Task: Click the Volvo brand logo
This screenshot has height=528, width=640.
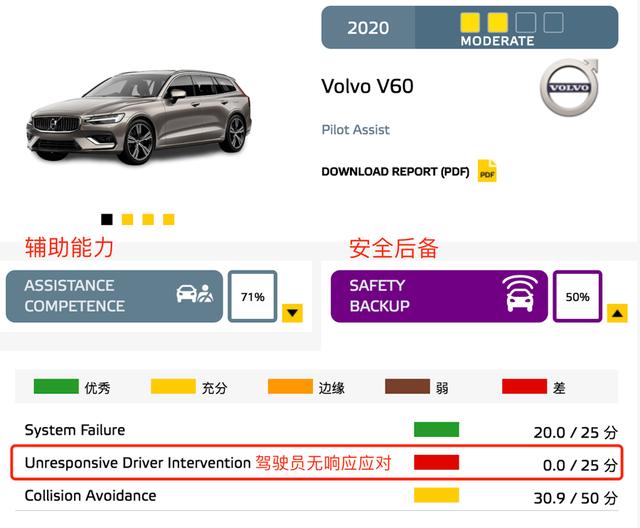Action: pyautogui.click(x=569, y=87)
